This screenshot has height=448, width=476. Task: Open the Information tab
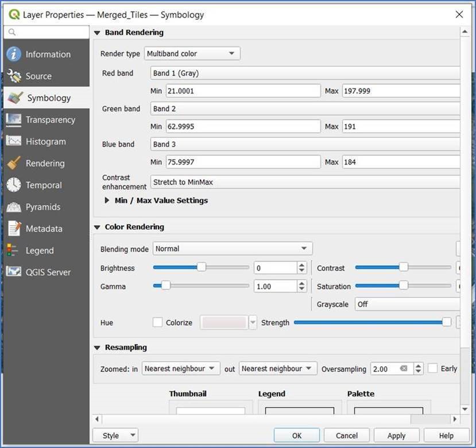pyautogui.click(x=47, y=54)
